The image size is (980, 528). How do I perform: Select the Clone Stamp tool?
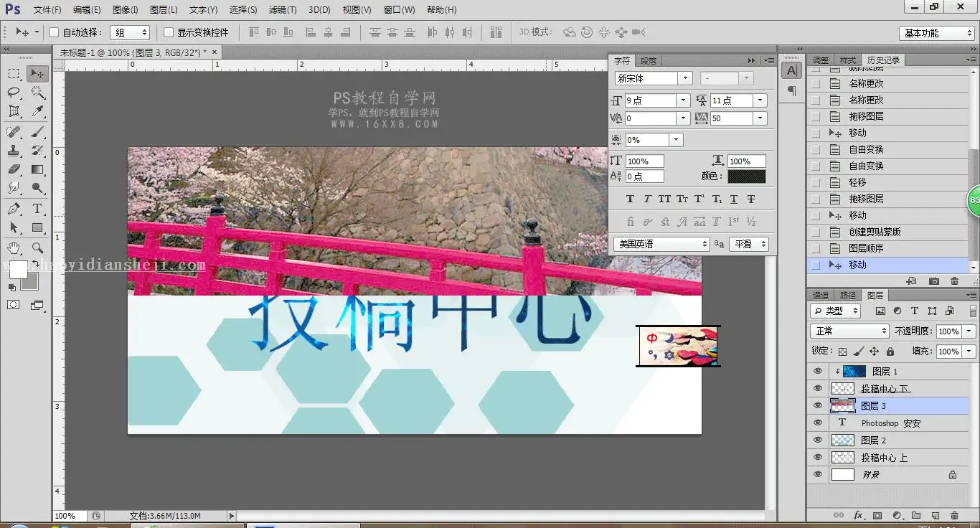[14, 151]
